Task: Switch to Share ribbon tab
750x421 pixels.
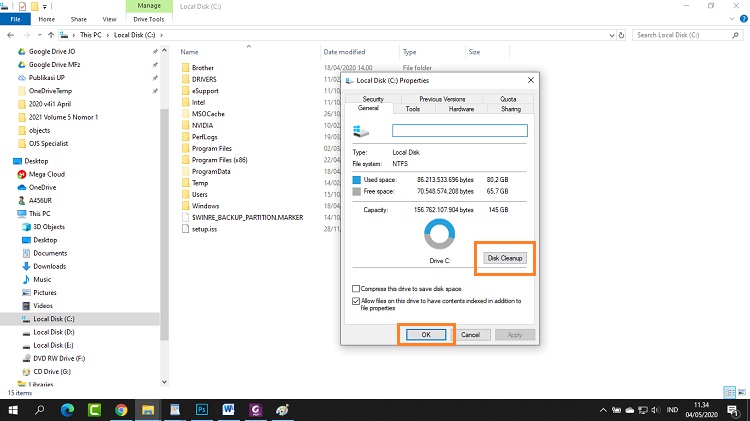Action: (x=78, y=19)
